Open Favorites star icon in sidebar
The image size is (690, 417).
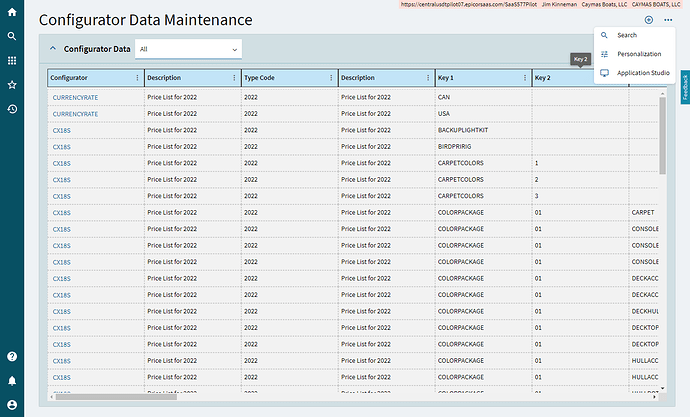coord(12,84)
